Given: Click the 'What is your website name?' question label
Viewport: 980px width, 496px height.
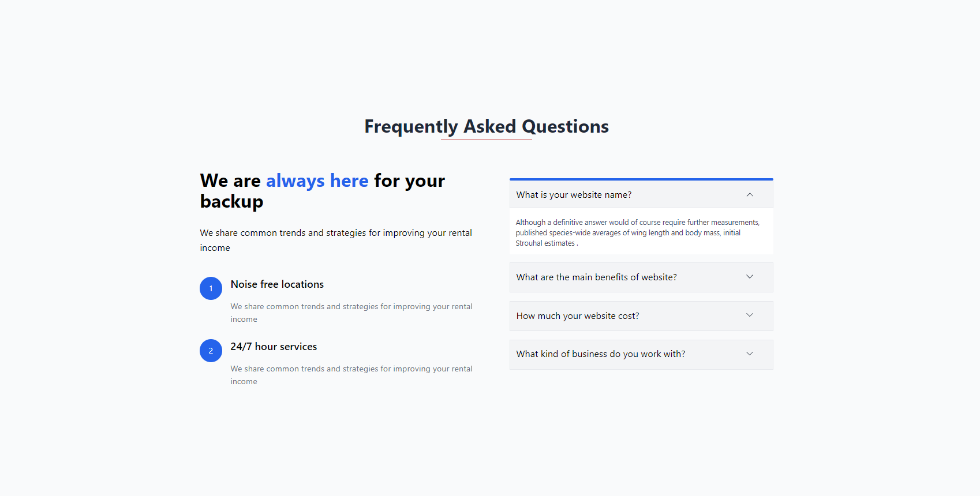Looking at the screenshot, I should [574, 194].
